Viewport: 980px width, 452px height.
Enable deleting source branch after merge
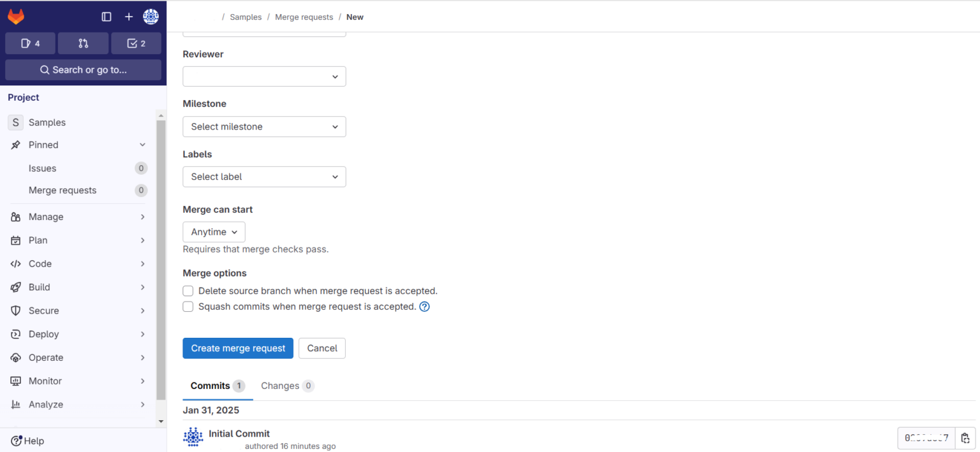coord(188,291)
